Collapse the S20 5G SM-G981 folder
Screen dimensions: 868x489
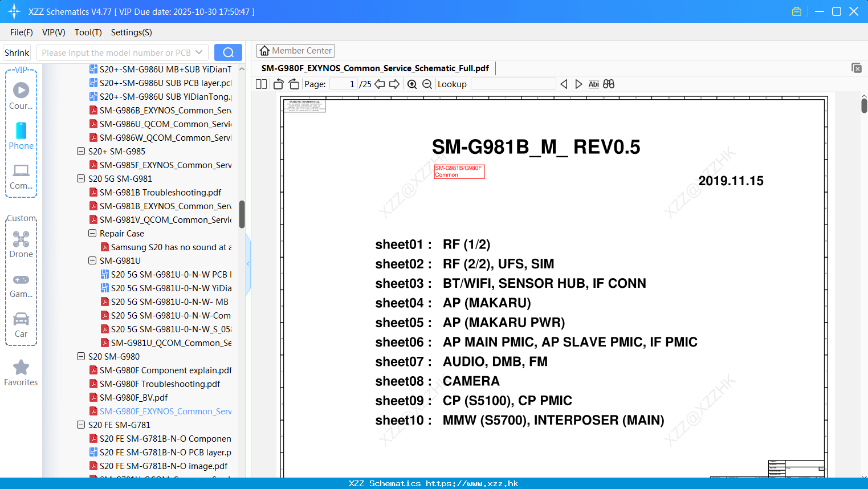(81, 179)
